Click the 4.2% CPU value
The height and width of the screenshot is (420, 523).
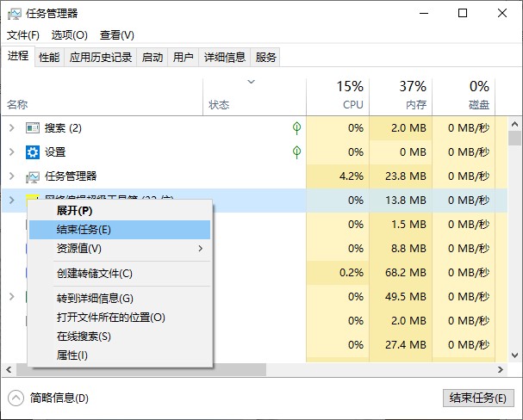pyautogui.click(x=352, y=176)
